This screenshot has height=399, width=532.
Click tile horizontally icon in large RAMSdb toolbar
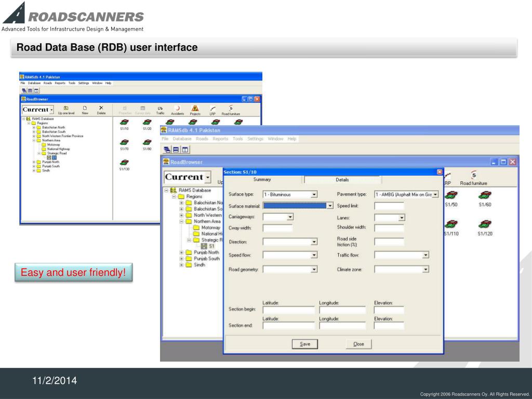click(x=176, y=150)
